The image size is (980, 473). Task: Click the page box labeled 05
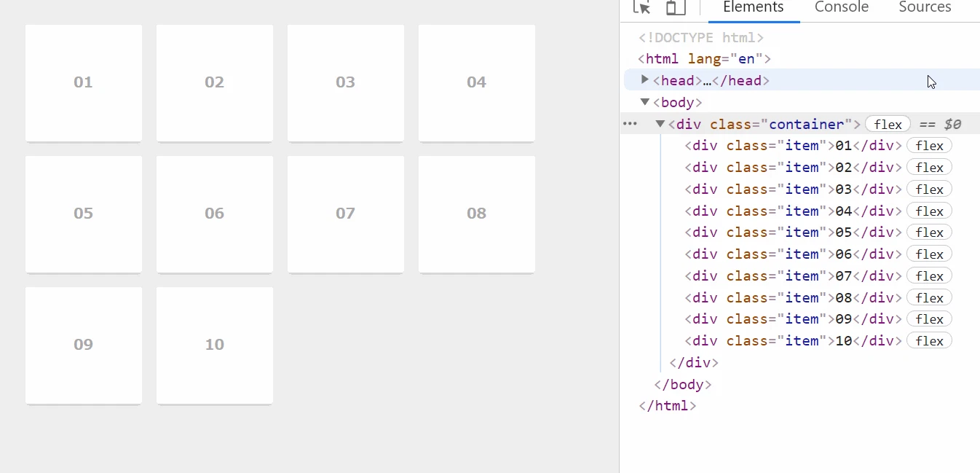[x=84, y=214]
